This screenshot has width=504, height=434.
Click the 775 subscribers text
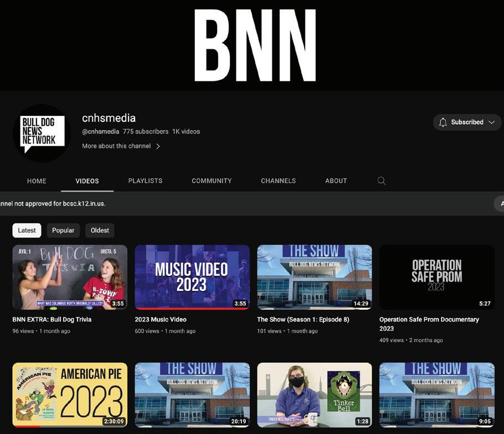click(146, 131)
